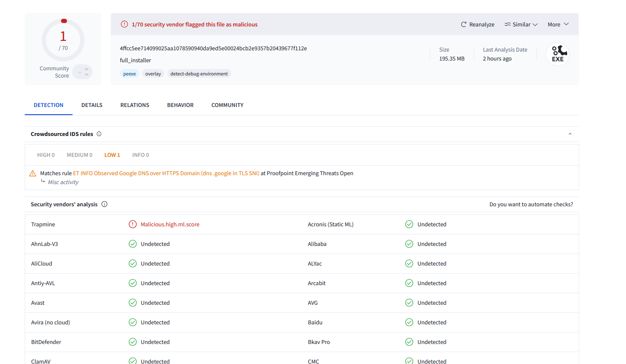Open the Similar dropdown
This screenshot has width=626, height=364.
[x=521, y=25]
